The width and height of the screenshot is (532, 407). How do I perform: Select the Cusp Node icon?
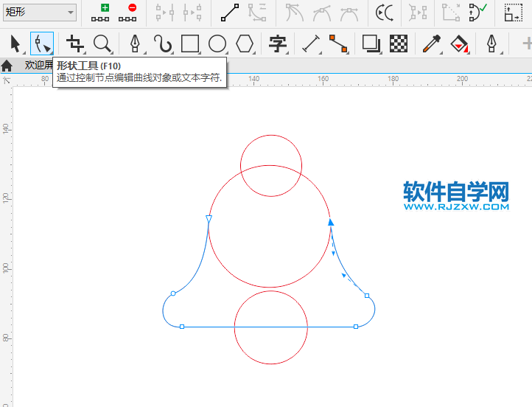295,13
